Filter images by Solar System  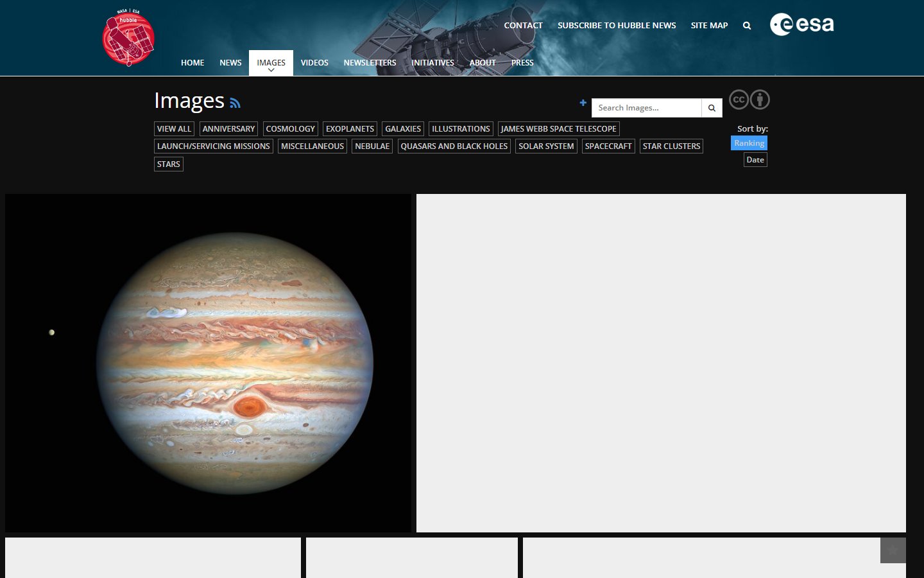[x=546, y=146]
